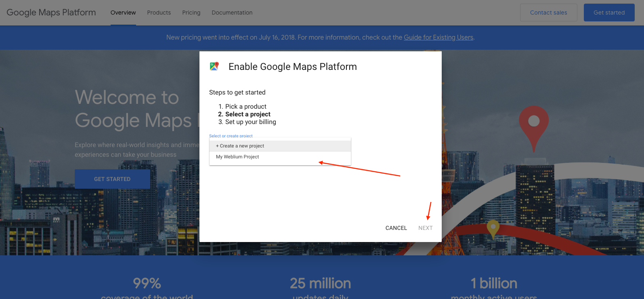Click the '1 billion' statistic text
Viewport: 644px width, 299px height.
[x=494, y=283]
